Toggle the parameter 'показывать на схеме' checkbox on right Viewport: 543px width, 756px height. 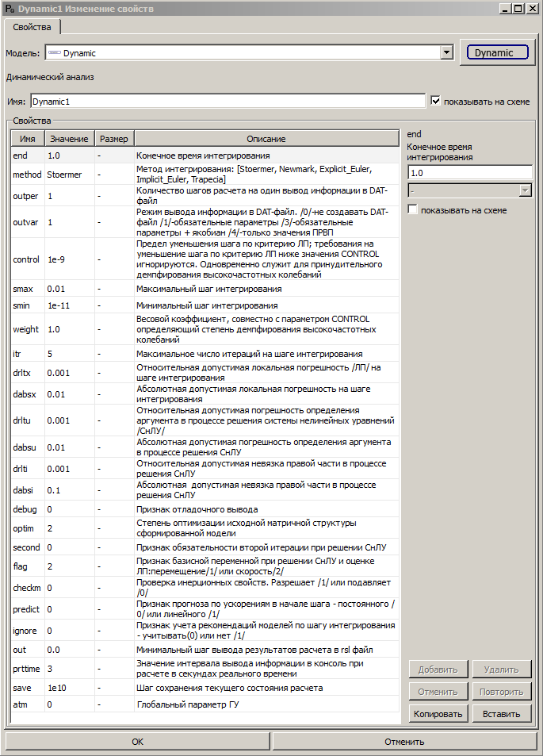[x=412, y=210]
